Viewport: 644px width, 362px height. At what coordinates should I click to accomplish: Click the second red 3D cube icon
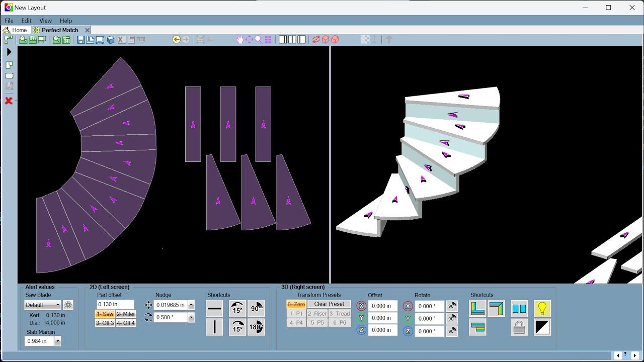335,40
